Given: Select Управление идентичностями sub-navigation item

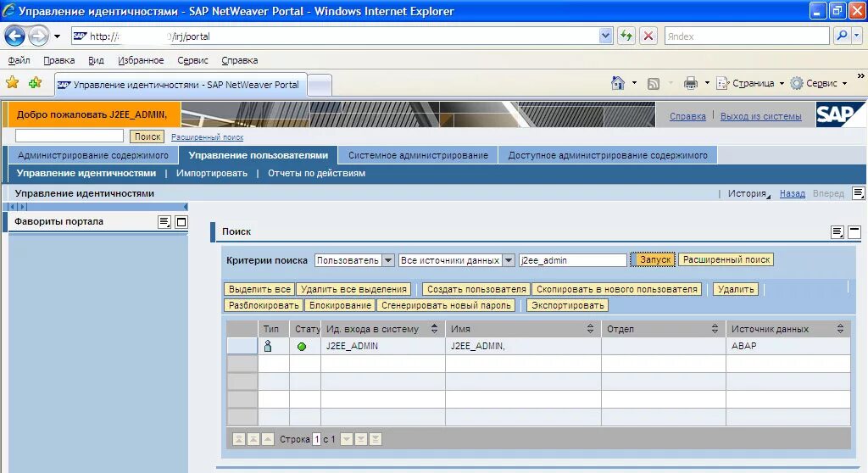Looking at the screenshot, I should (86, 174).
